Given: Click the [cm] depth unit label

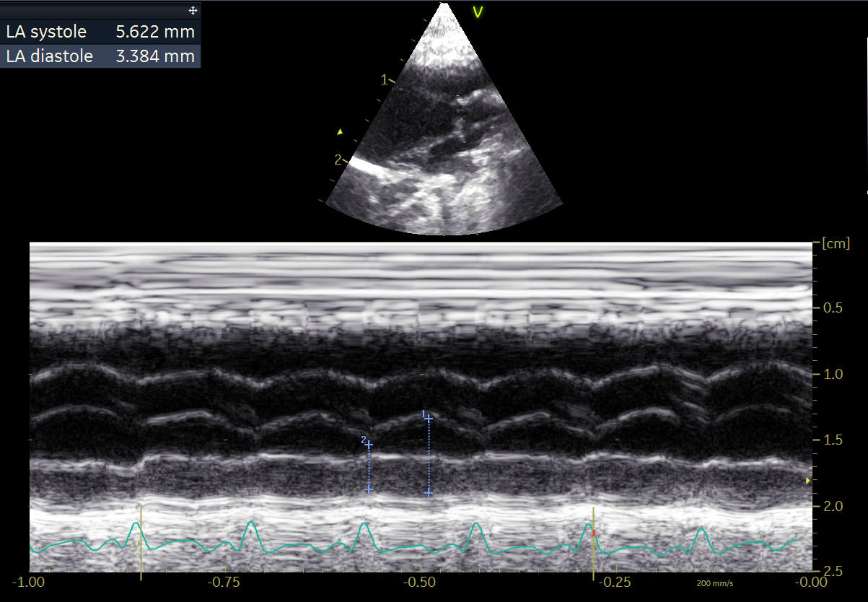Looking at the screenshot, I should (836, 243).
